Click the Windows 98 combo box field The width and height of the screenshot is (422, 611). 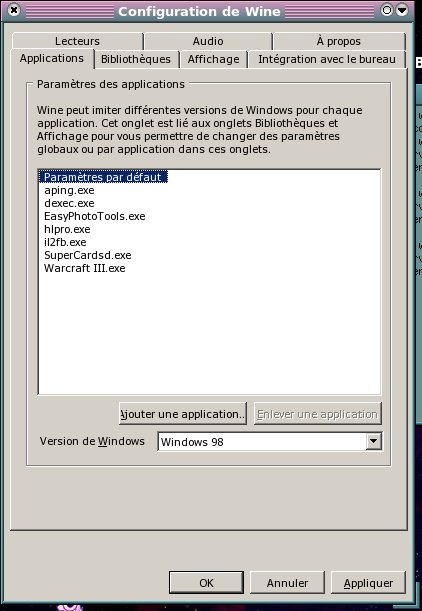270,441
